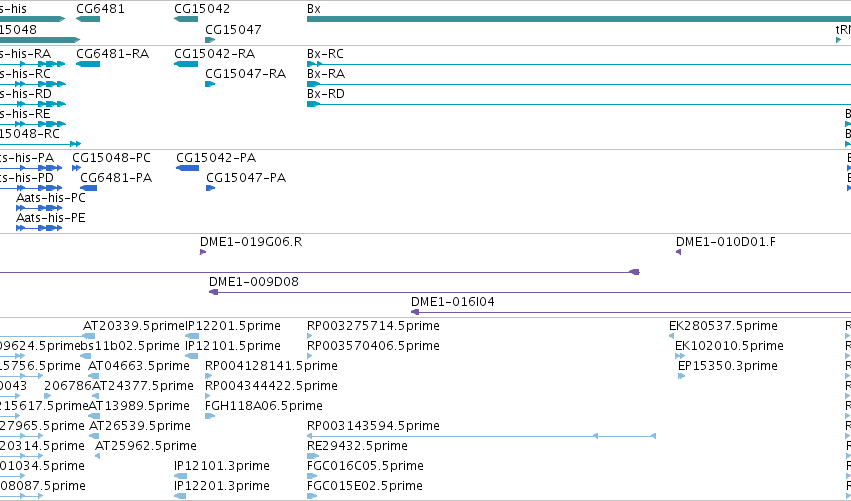Select the AT25962.5prime EST label
Image resolution: width=851 pixels, height=501 pixels.
point(145,446)
